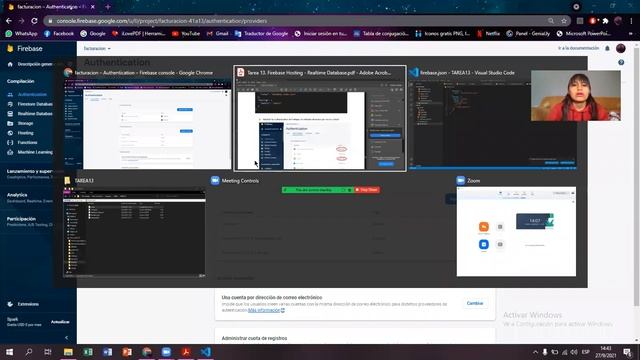This screenshot has height=360, width=640.
Task: Go to the project overview home icon
Action: tap(10, 64)
